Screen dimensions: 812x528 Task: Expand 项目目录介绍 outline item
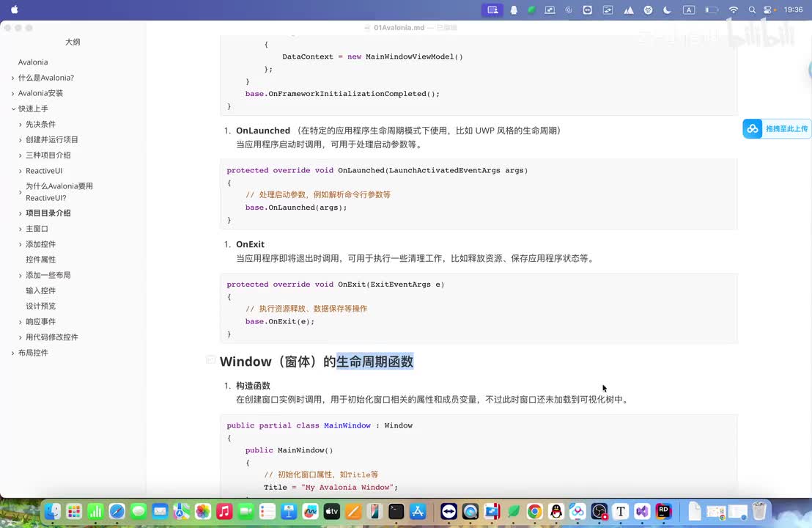click(21, 213)
